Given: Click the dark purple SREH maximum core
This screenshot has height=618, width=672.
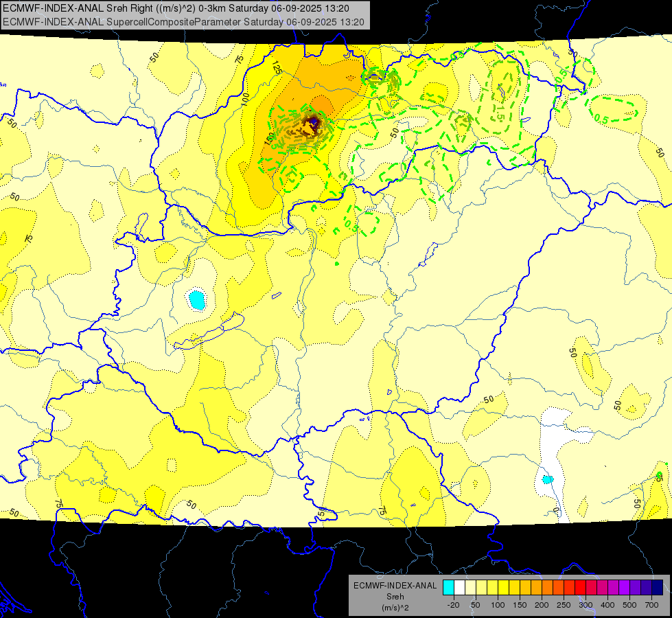Looking at the screenshot, I should pos(312,124).
